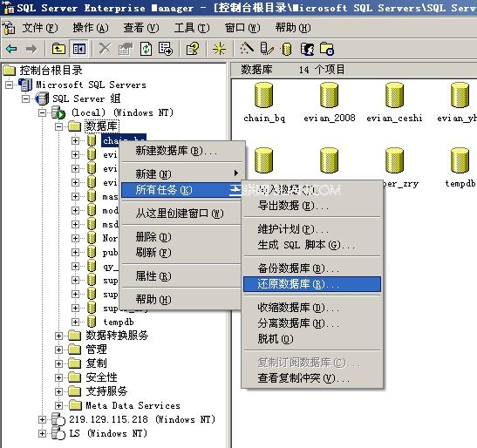The width and height of the screenshot is (477, 448).
Task: Collapse the (local) (Windows NT) server node
Action: tap(42, 112)
